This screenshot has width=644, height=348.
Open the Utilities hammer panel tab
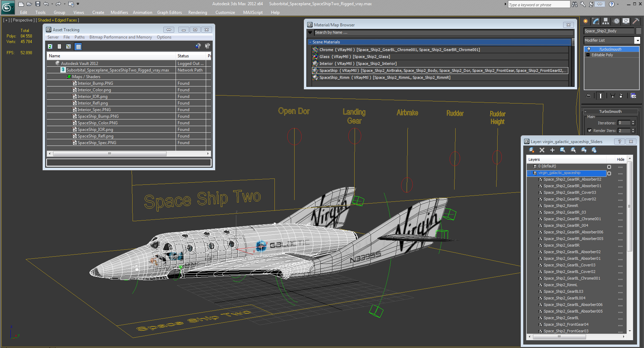point(636,21)
